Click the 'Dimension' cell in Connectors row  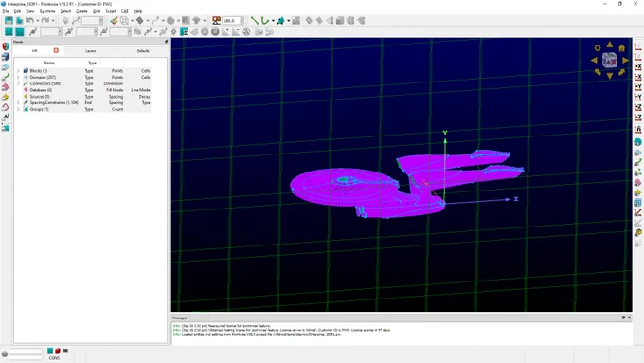click(113, 83)
